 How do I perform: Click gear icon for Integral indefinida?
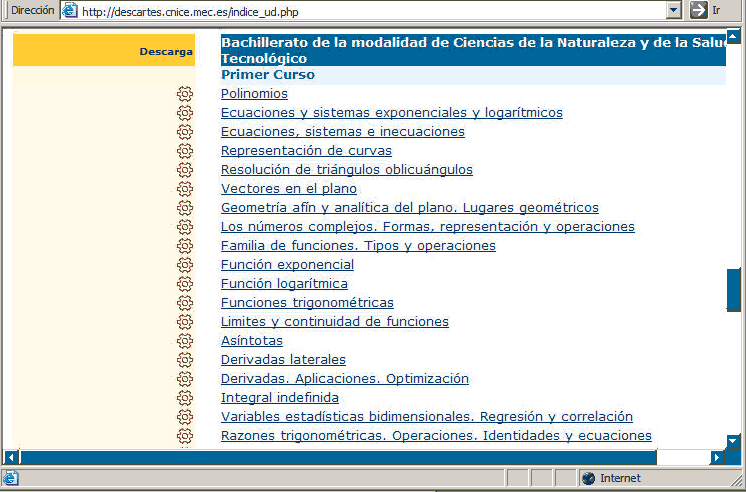(x=185, y=398)
